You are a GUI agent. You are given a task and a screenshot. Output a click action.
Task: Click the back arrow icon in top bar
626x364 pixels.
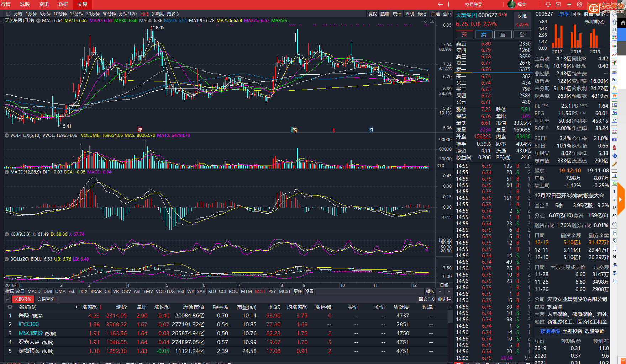click(x=441, y=4)
